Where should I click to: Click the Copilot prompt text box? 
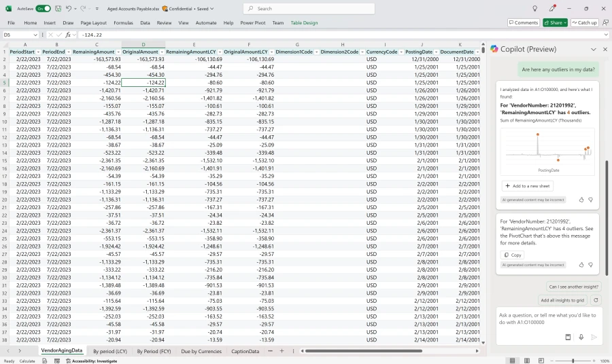(547, 318)
